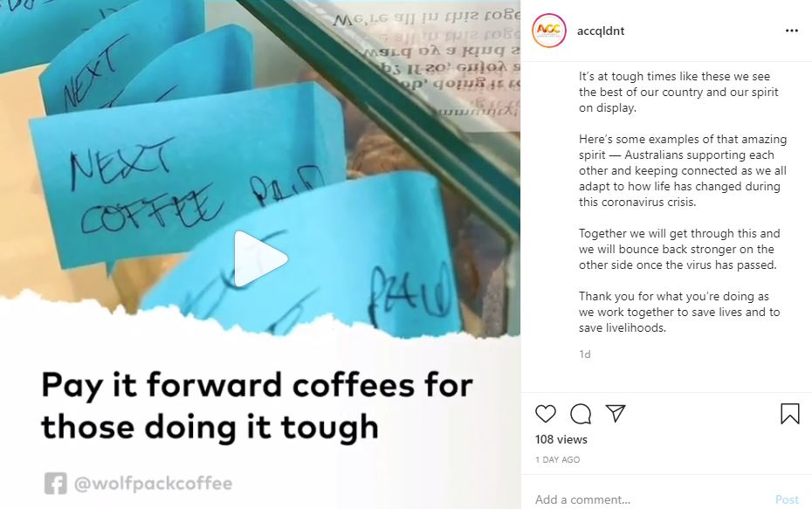The width and height of the screenshot is (812, 509).
Task: Click the It's at tough times paragraph
Action: pos(678,92)
